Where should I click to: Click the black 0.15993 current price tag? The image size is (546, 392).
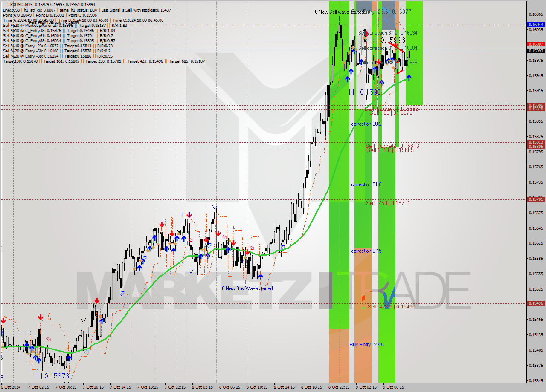coord(536,51)
